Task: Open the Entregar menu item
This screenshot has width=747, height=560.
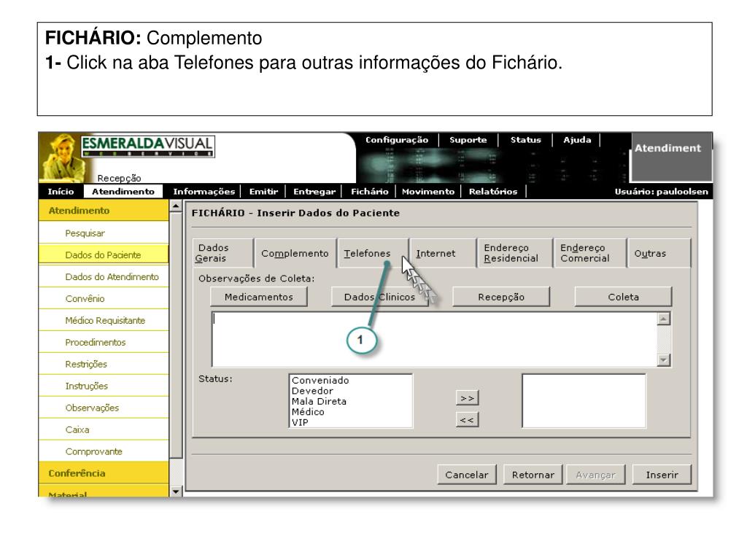Action: (x=314, y=192)
